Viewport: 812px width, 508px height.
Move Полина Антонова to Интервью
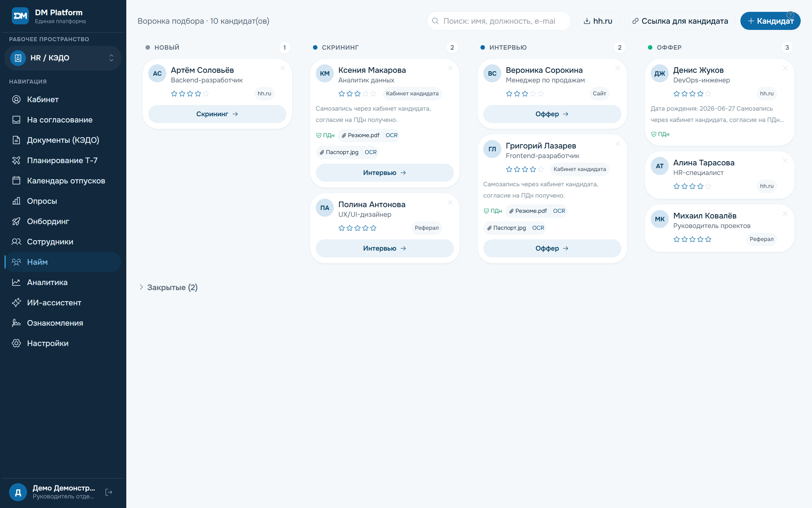[385, 248]
